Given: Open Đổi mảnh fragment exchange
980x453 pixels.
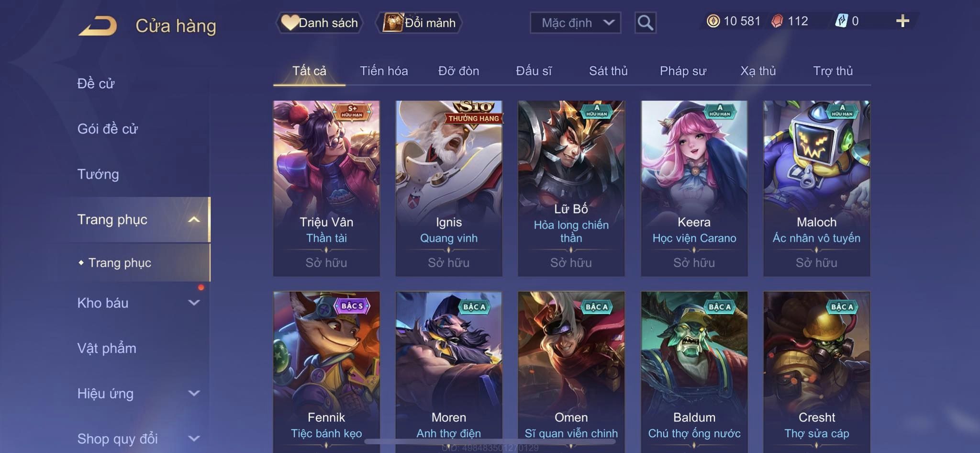Looking at the screenshot, I should 419,23.
